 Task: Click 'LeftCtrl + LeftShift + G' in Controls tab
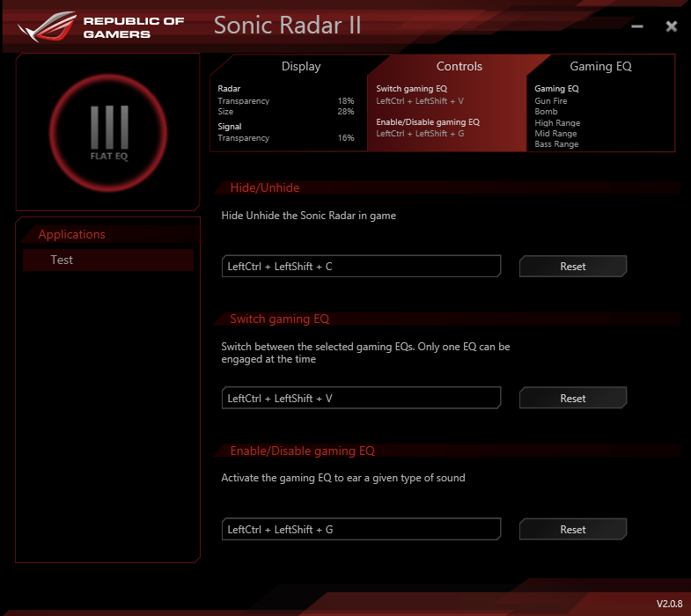coord(420,134)
